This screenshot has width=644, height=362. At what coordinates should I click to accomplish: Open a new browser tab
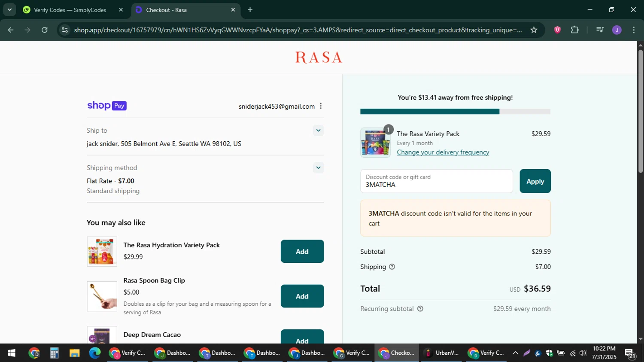(x=250, y=10)
